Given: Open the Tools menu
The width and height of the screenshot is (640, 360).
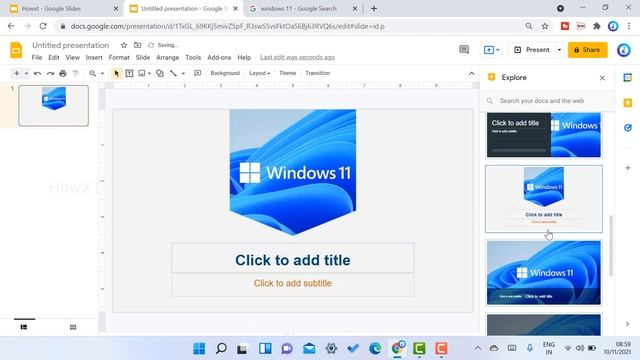Looking at the screenshot, I should 193,58.
